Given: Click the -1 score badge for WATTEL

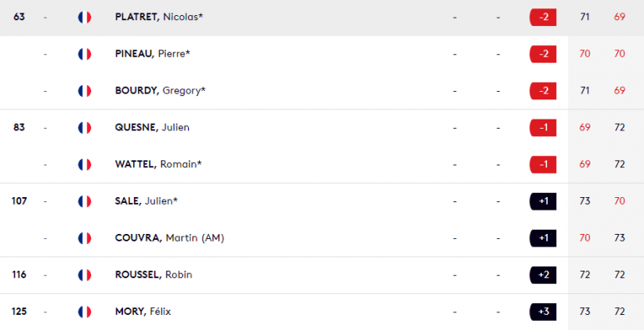Looking at the screenshot, I should pyautogui.click(x=543, y=165).
